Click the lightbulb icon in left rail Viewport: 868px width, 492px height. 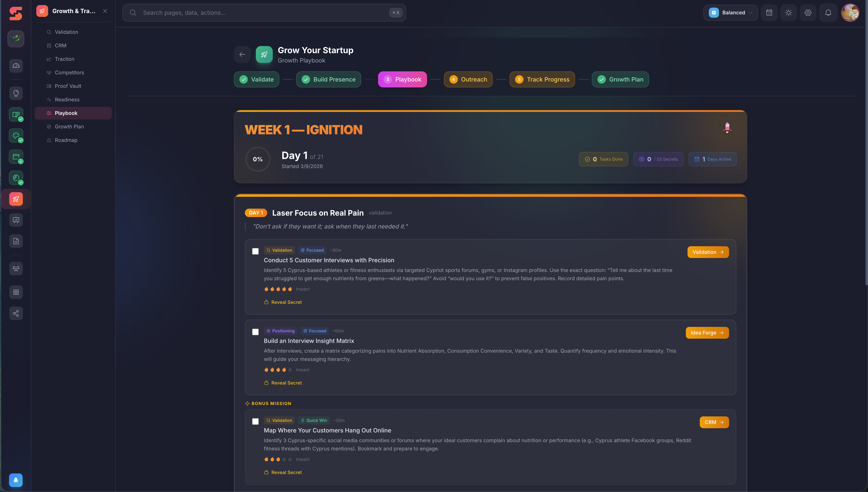click(x=16, y=93)
